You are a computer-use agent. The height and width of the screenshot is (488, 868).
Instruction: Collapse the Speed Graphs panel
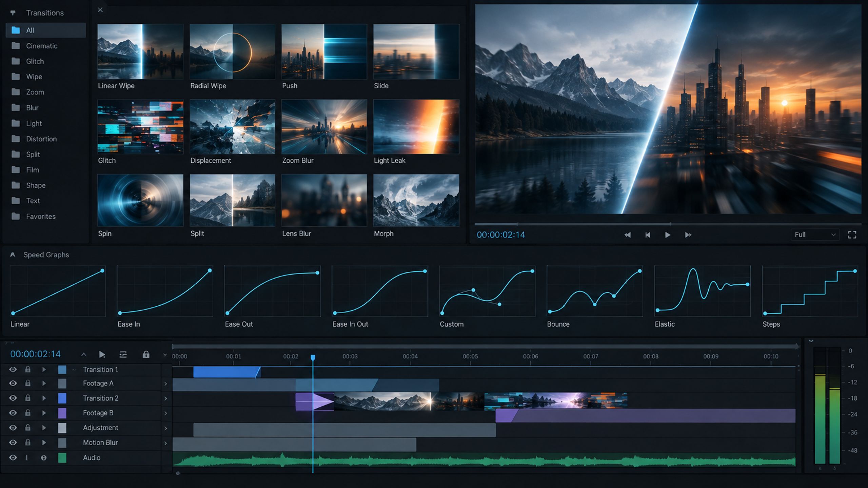[x=13, y=255]
